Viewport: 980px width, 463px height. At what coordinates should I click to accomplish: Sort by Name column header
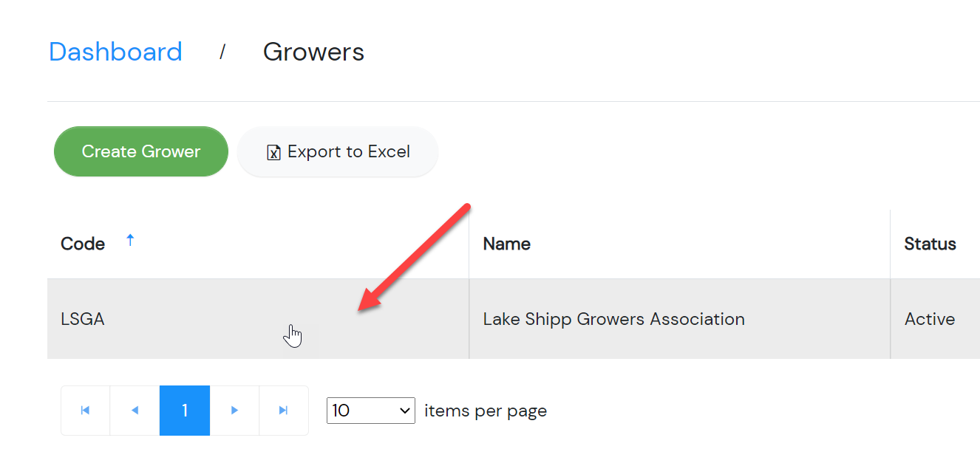[506, 244]
